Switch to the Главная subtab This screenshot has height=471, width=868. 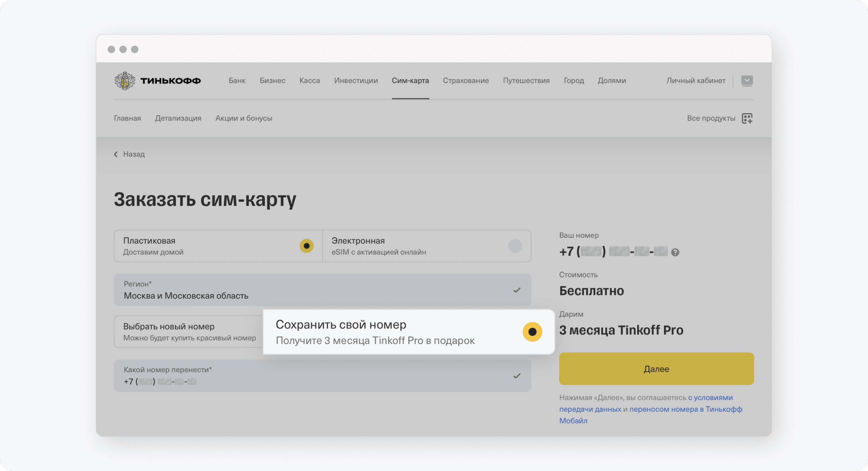click(x=127, y=118)
